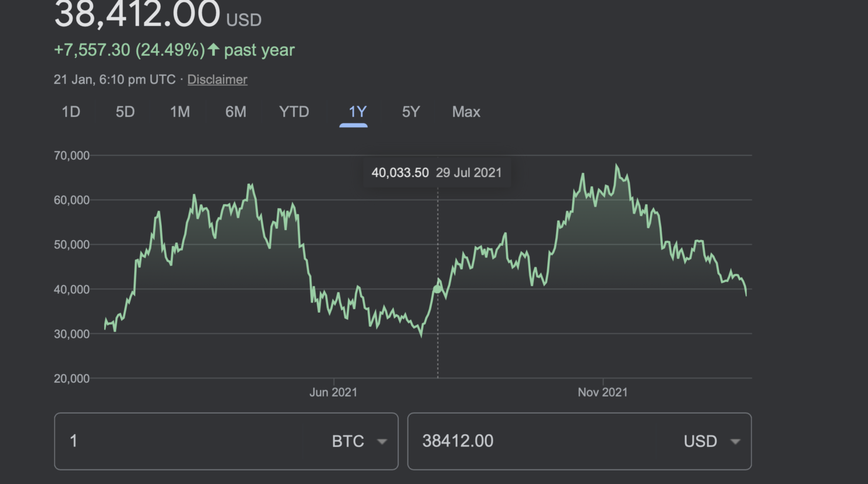Screen dimensions: 868x484
Task: Click the 21 Jan, 6:10 pm UTC timestamp
Action: pos(114,79)
